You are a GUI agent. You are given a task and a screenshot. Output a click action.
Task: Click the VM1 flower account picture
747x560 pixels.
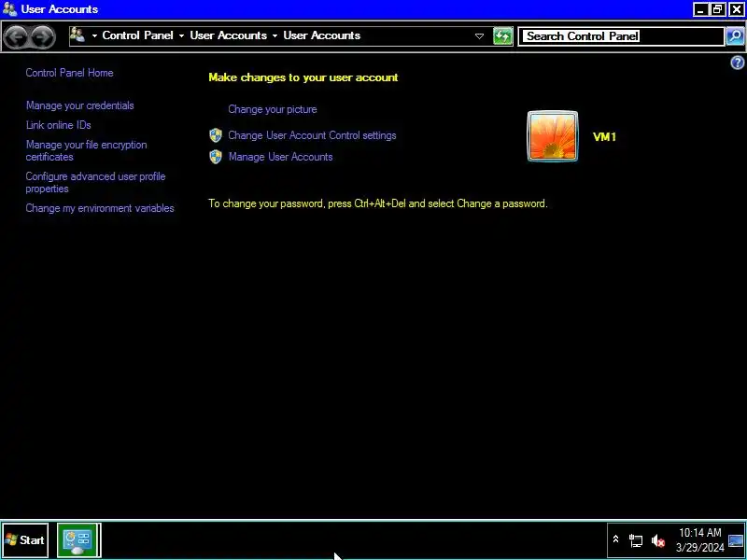(x=552, y=136)
